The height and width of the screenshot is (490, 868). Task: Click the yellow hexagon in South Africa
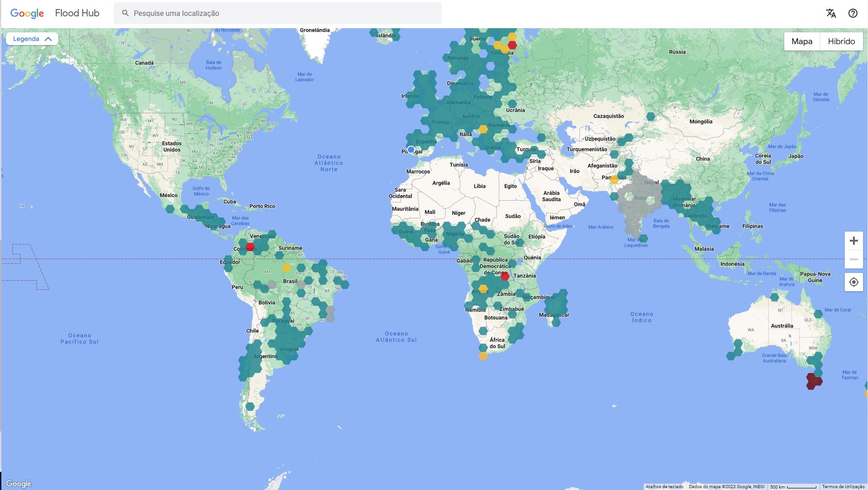(483, 356)
